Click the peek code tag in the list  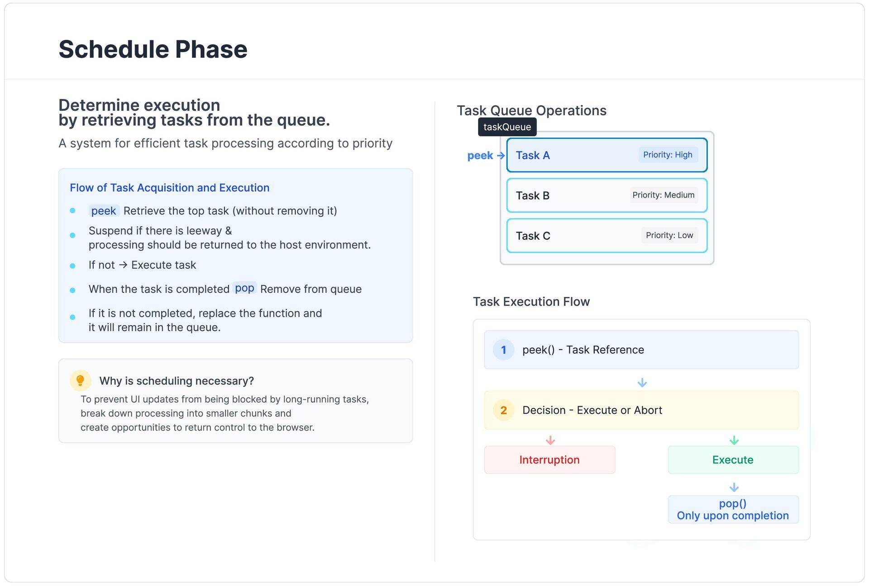(x=104, y=211)
